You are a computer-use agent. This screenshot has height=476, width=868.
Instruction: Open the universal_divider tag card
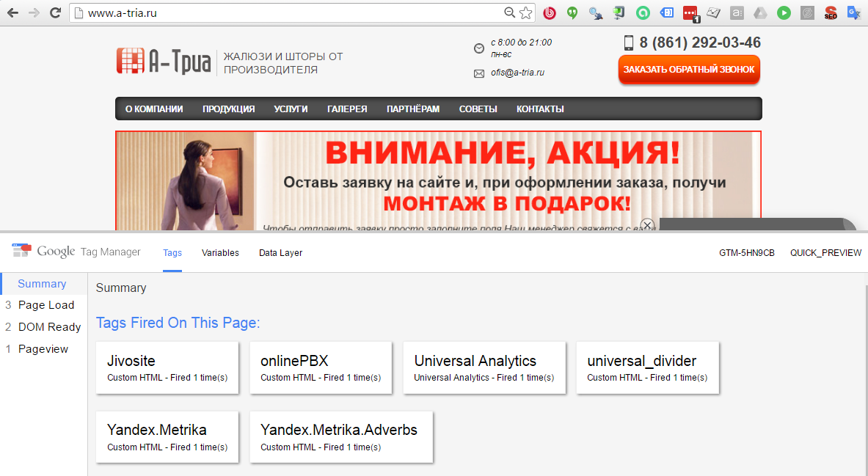coord(648,368)
